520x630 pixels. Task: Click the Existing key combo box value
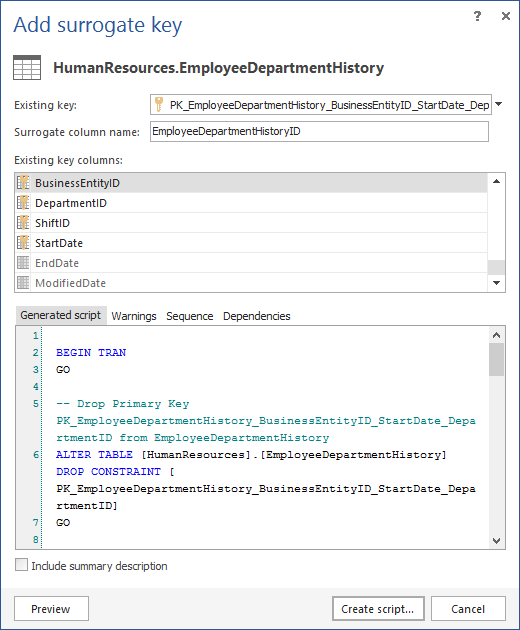(x=321, y=104)
